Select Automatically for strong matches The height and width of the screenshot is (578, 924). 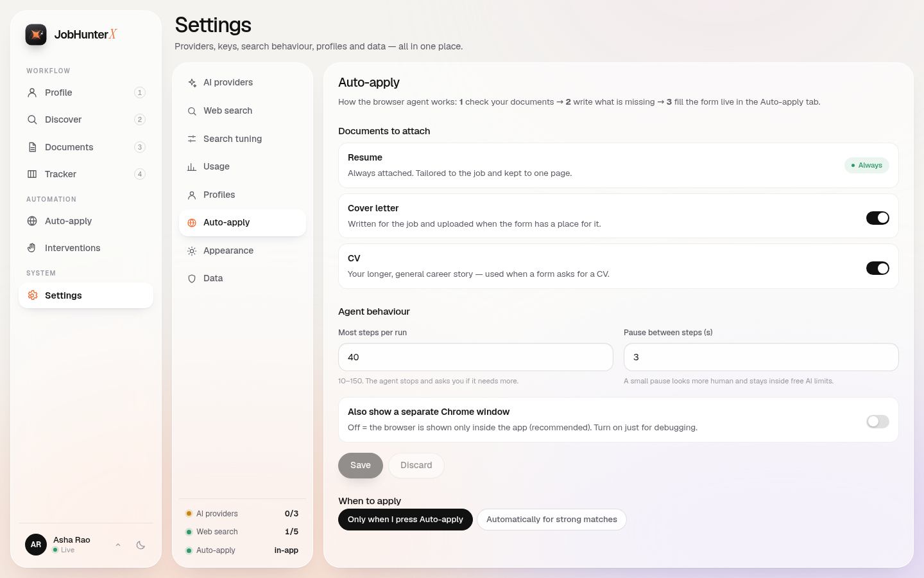(552, 520)
